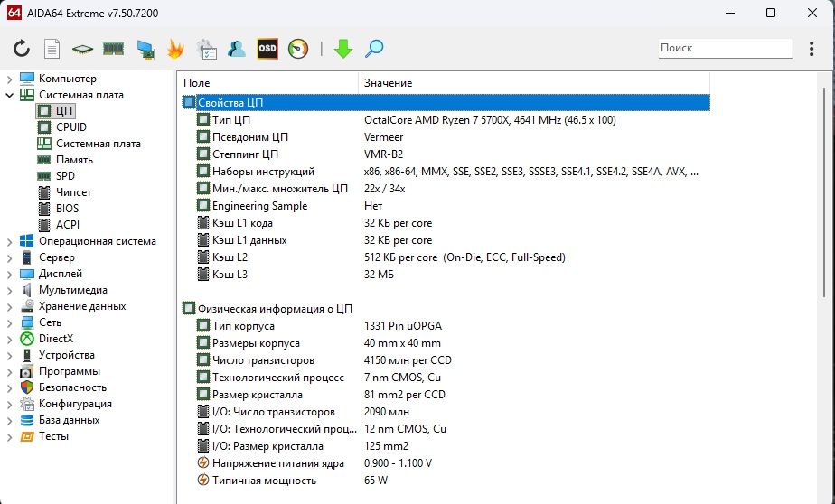Viewport: 835px width, 504px height.
Task: Collapse the Системная плата tree node
Action: 10,95
